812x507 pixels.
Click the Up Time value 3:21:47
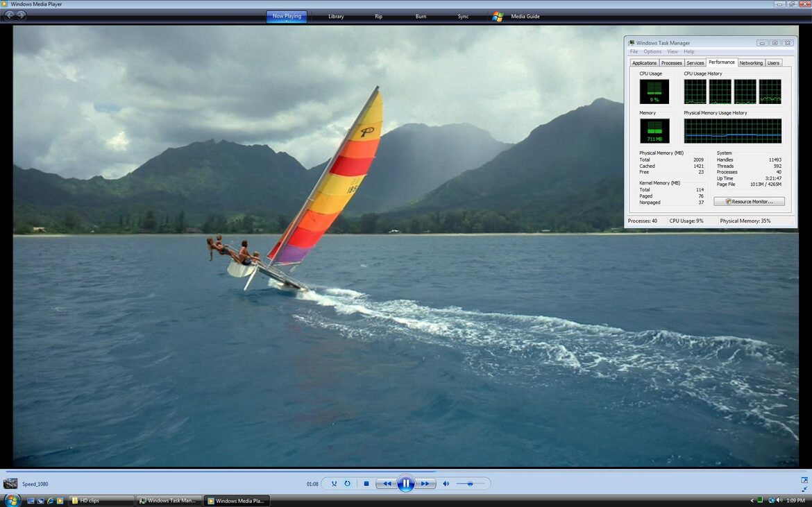(x=773, y=178)
